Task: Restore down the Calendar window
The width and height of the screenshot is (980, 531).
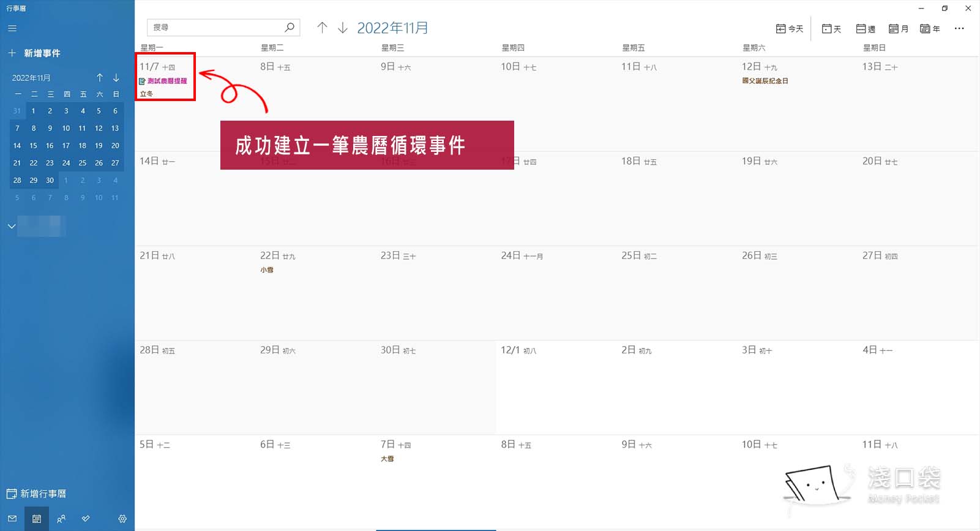Action: pyautogui.click(x=944, y=8)
